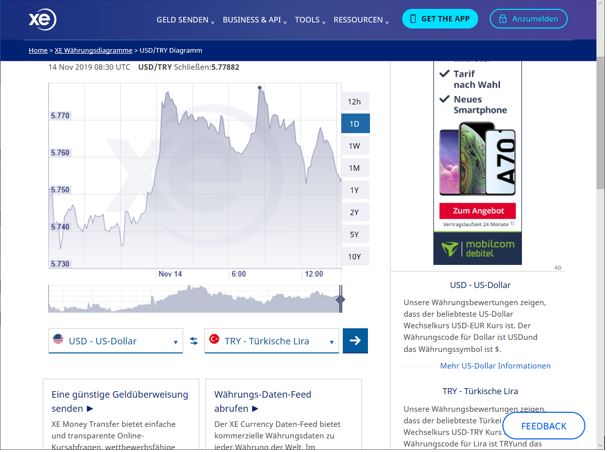The image size is (607, 452).
Task: Click the chart peak data point marker
Action: point(260,88)
